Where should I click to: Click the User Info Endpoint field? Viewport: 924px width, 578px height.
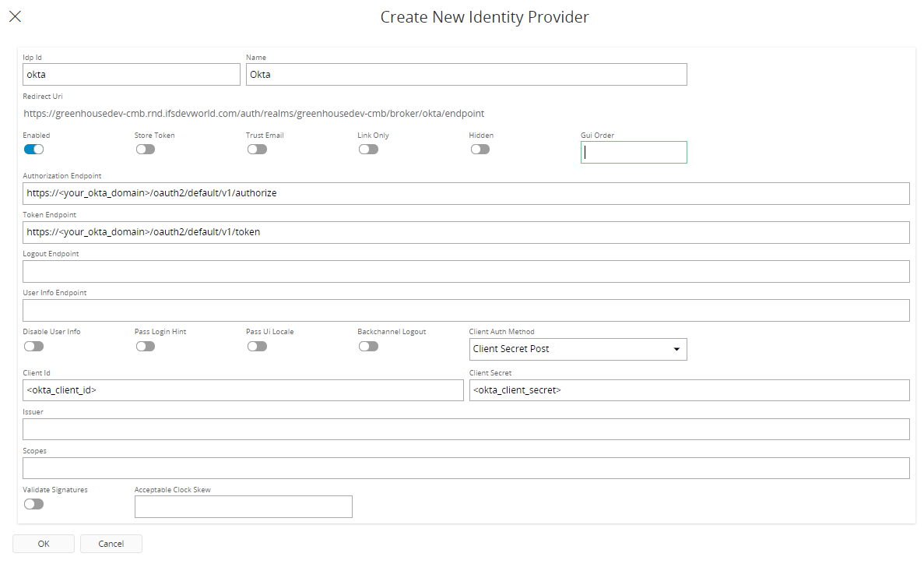466,310
